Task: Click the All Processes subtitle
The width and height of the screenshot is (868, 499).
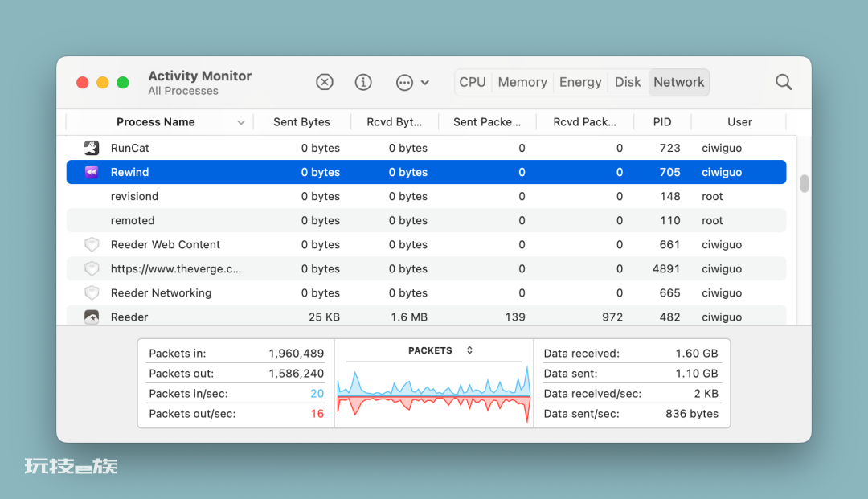Action: pos(183,91)
